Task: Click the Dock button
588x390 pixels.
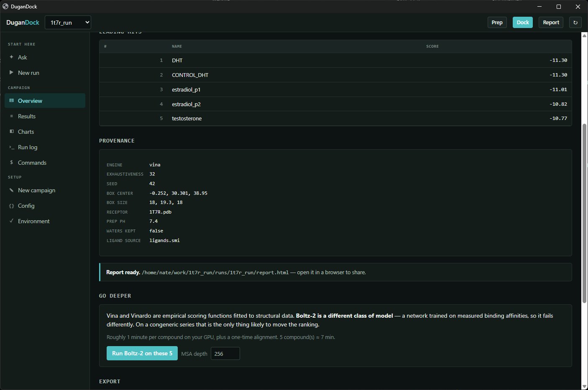Action: 523,23
